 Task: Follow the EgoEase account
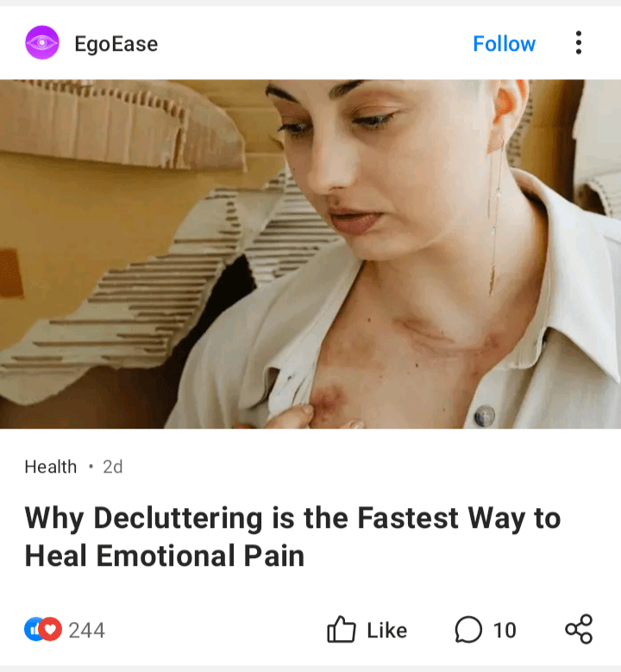click(504, 43)
